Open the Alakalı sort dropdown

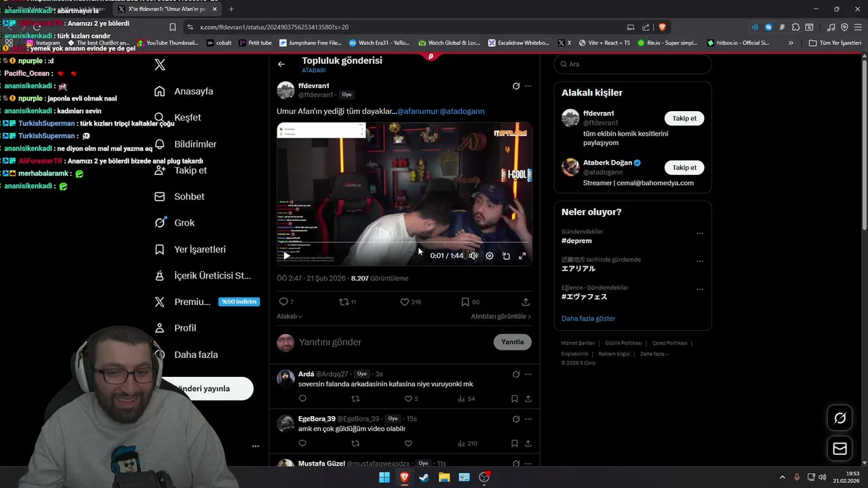pyautogui.click(x=290, y=317)
